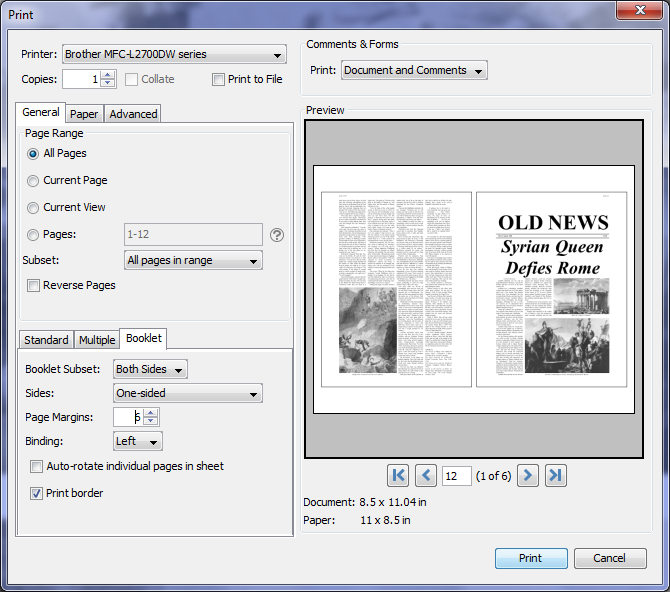Advance to next preview sheet
This screenshot has height=592, width=670.
click(x=528, y=475)
